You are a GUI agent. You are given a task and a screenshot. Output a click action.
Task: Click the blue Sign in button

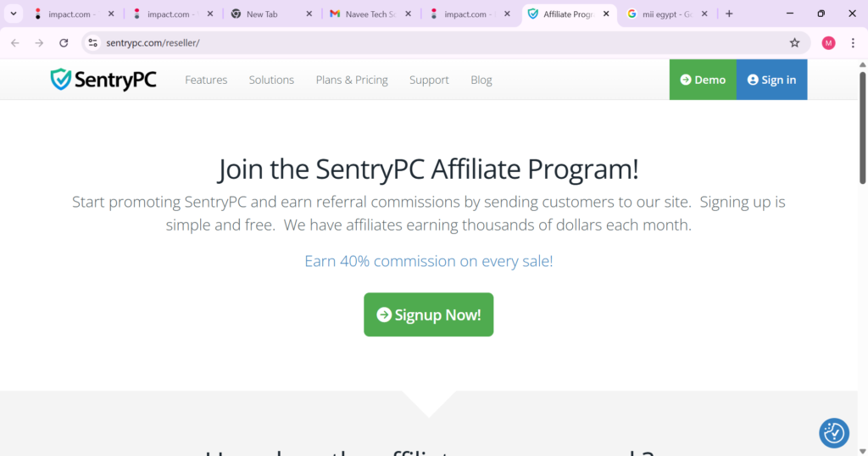771,80
